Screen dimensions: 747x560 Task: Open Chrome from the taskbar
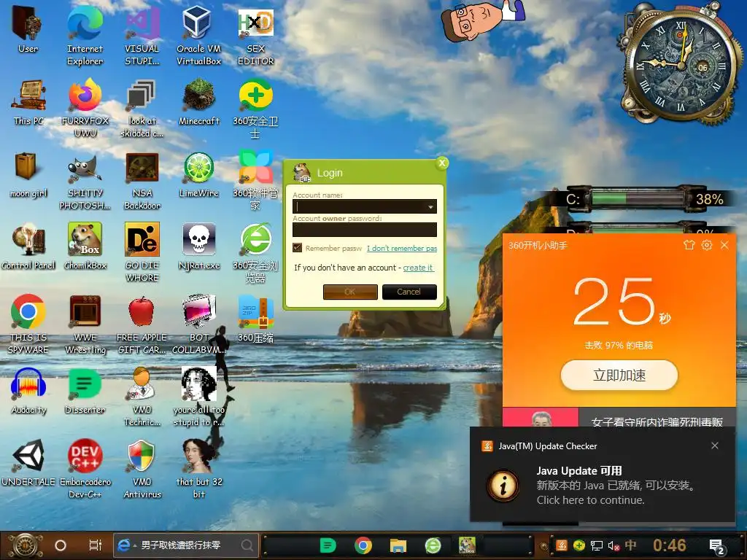pyautogui.click(x=363, y=545)
